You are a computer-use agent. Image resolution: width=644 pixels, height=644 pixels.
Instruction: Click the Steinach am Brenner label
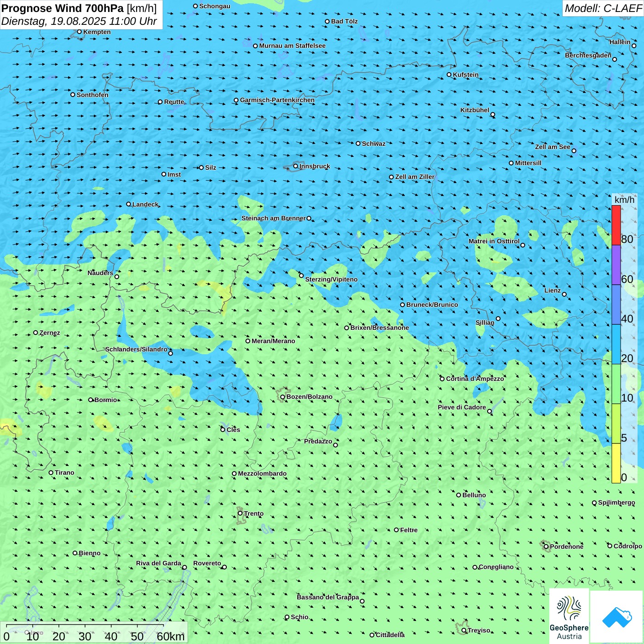(274, 218)
